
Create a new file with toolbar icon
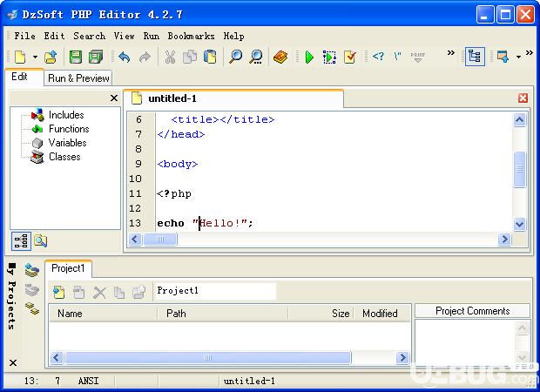point(20,57)
